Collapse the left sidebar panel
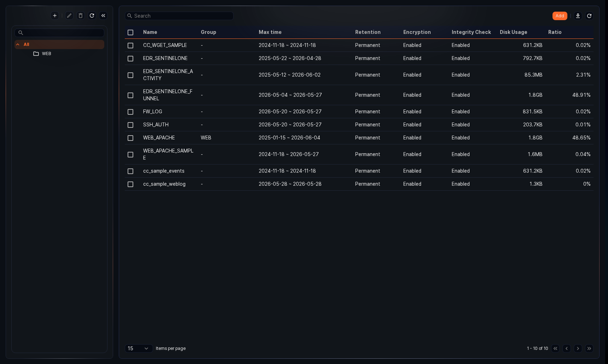 103,16
